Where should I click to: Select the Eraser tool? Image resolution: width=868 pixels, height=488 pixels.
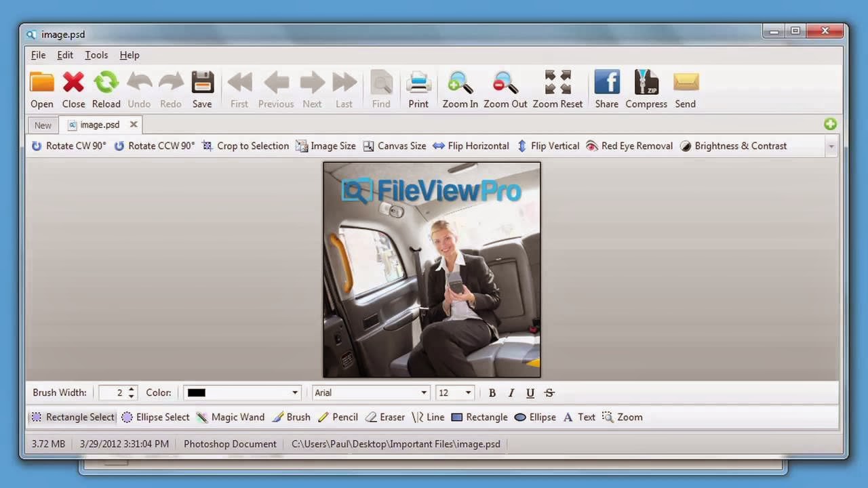tap(384, 417)
